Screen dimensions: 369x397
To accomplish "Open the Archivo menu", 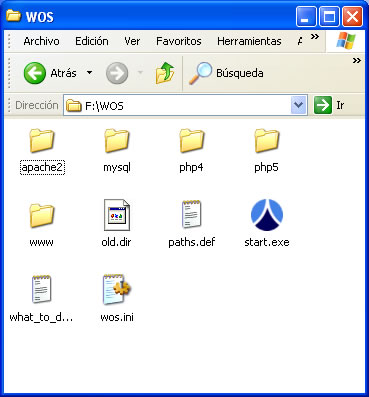I will pos(41,41).
